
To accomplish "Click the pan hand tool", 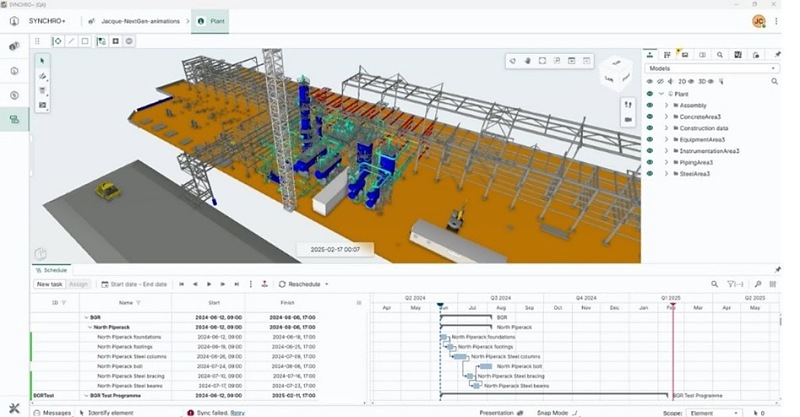I will tap(528, 61).
